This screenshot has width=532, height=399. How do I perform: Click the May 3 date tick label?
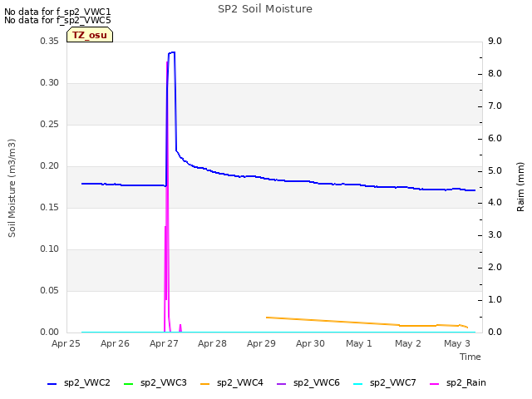(457, 343)
